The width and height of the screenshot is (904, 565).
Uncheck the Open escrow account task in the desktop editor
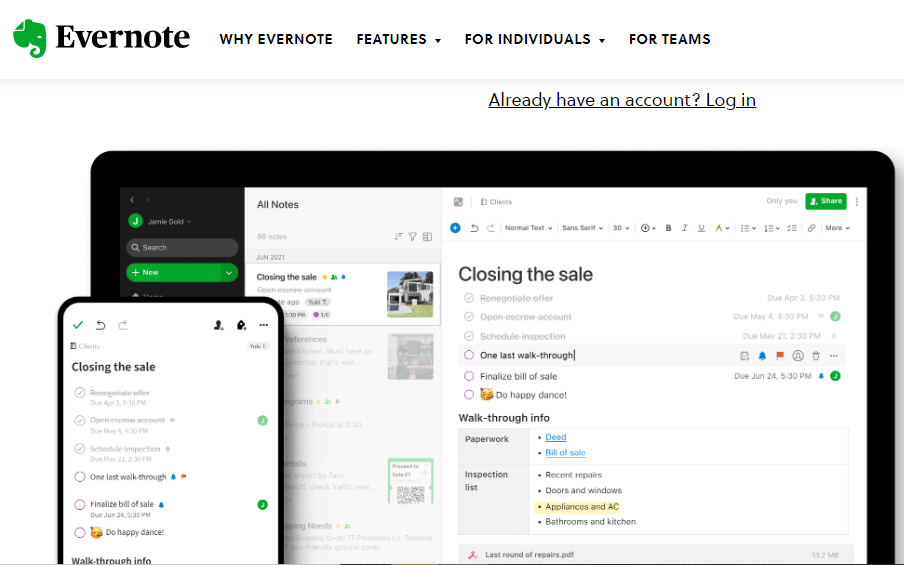tap(469, 317)
